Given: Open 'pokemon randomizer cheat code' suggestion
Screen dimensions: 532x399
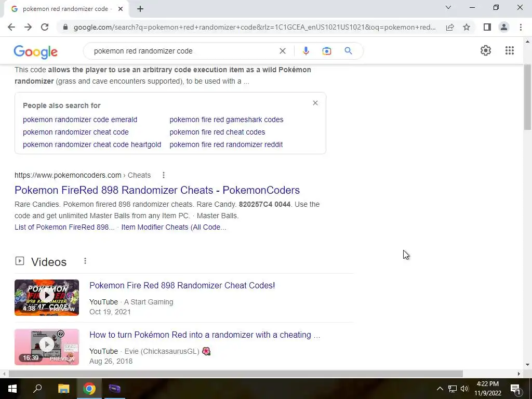Looking at the screenshot, I should (x=76, y=132).
